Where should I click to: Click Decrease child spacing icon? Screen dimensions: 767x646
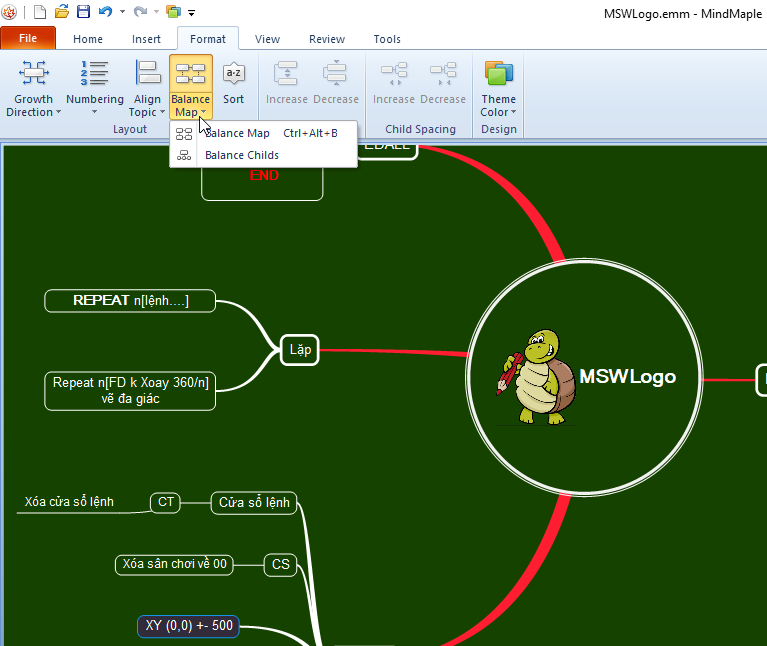[443, 73]
